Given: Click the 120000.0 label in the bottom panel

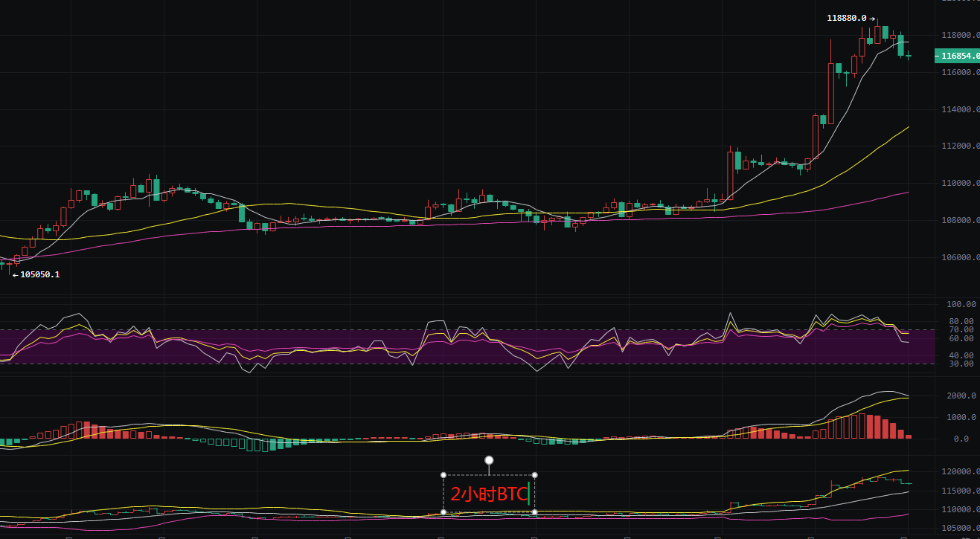Looking at the screenshot, I should pos(958,472).
